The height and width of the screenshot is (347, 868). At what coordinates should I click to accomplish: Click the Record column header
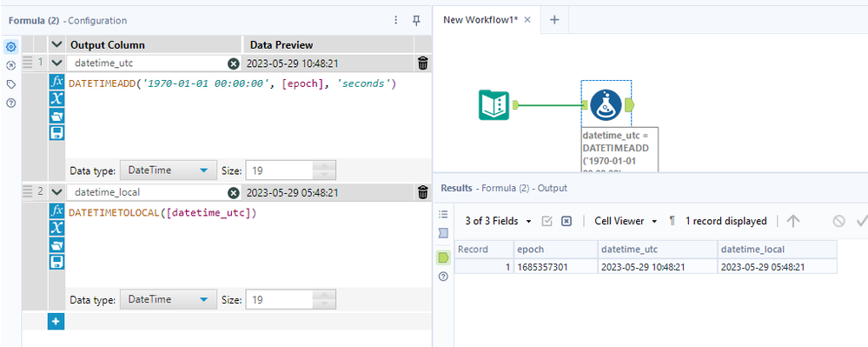point(484,250)
